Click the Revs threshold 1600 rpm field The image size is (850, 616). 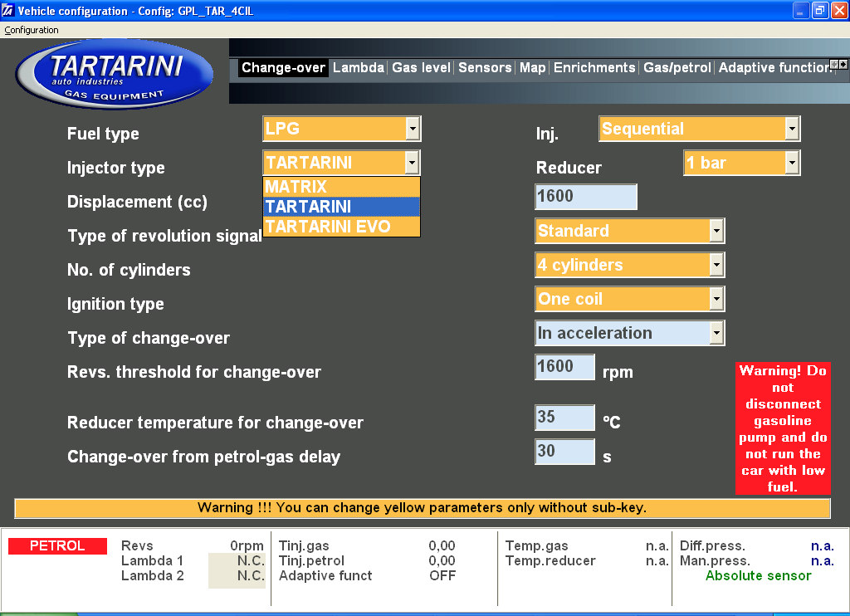(564, 367)
